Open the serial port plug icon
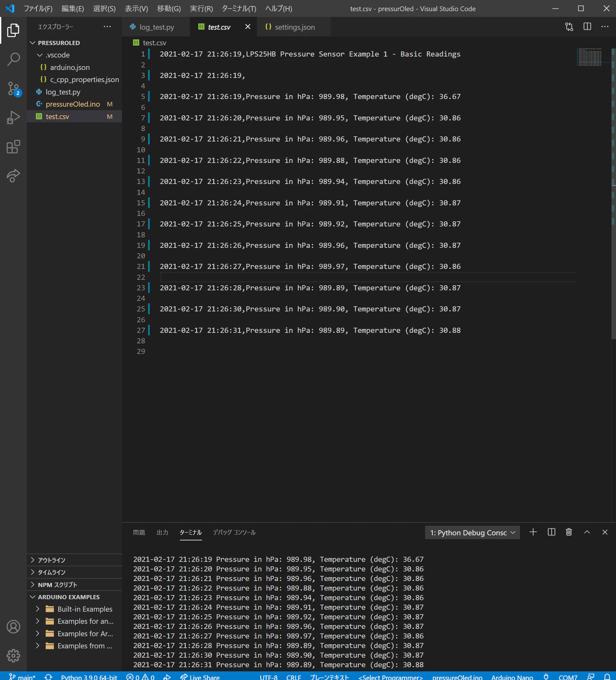 (x=546, y=676)
